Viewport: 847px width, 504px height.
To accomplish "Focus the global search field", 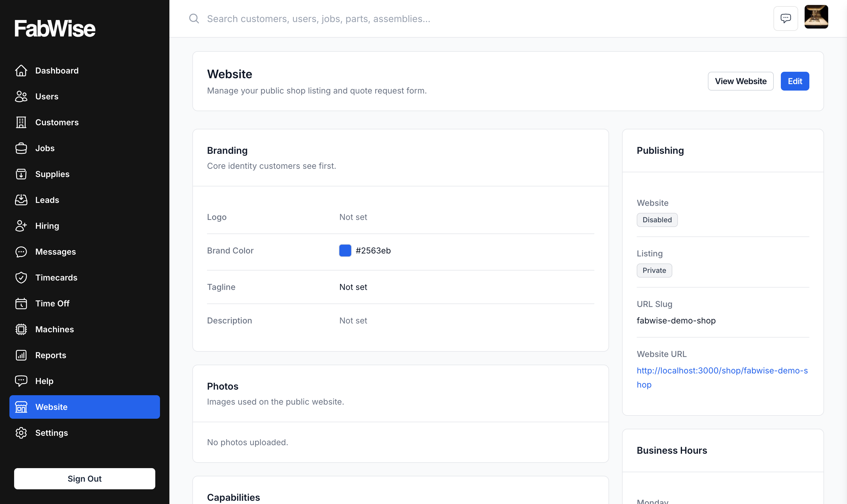I will coord(482,18).
